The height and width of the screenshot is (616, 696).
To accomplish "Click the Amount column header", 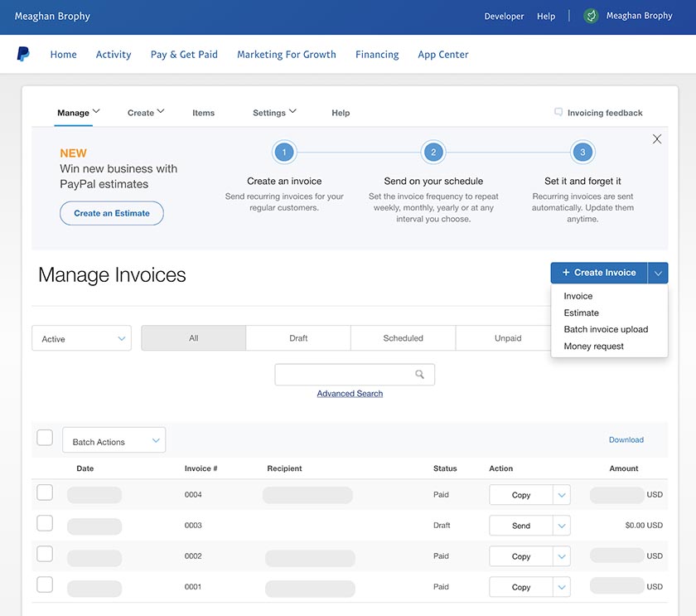I will [624, 468].
